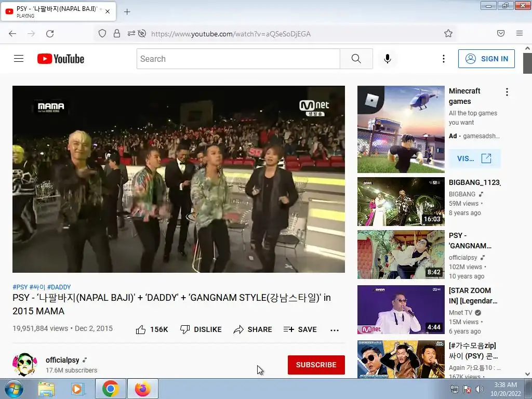Open the Action Center flag icon
The height and width of the screenshot is (399, 532).
[467, 389]
